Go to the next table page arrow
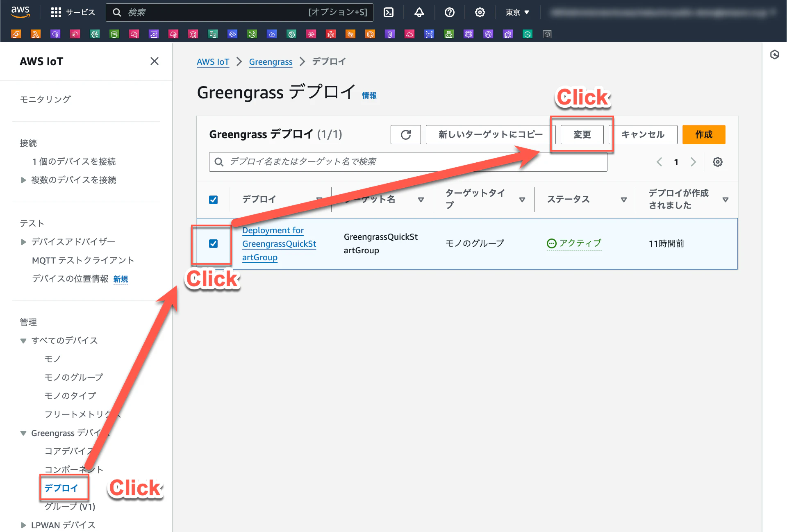The image size is (787, 532). tap(693, 162)
